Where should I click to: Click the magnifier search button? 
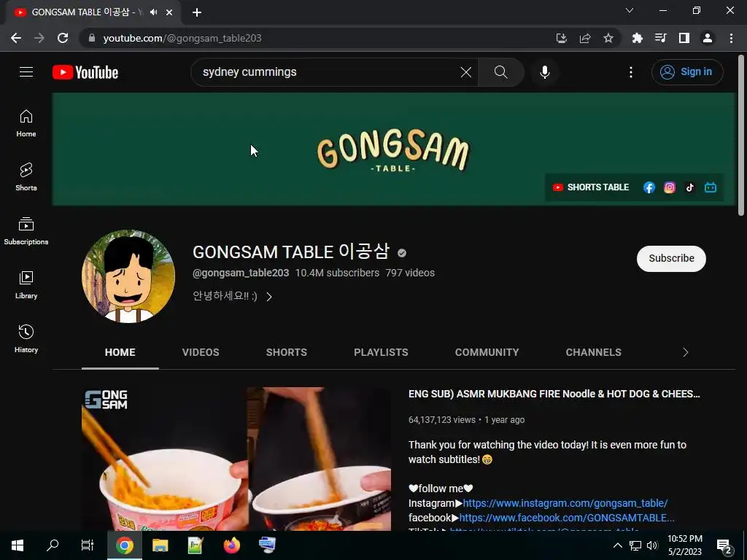(500, 72)
